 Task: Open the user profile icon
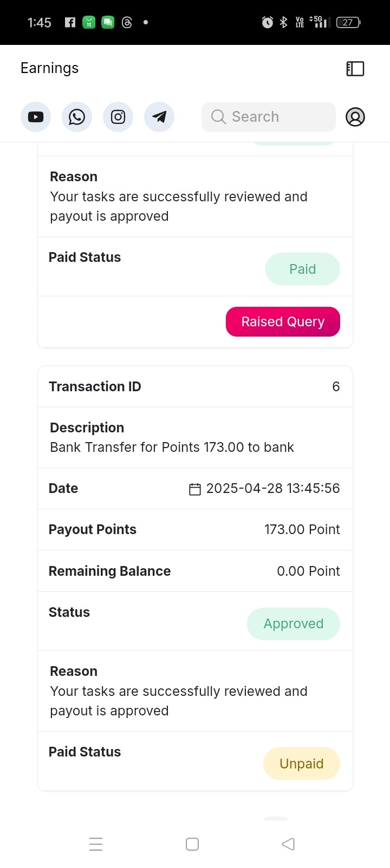pyautogui.click(x=355, y=117)
